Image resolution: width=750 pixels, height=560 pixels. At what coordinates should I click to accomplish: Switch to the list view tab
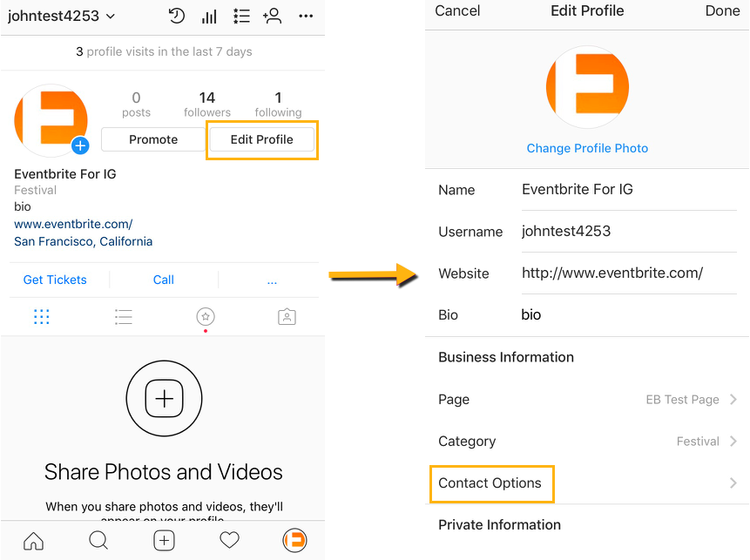pyautogui.click(x=124, y=317)
